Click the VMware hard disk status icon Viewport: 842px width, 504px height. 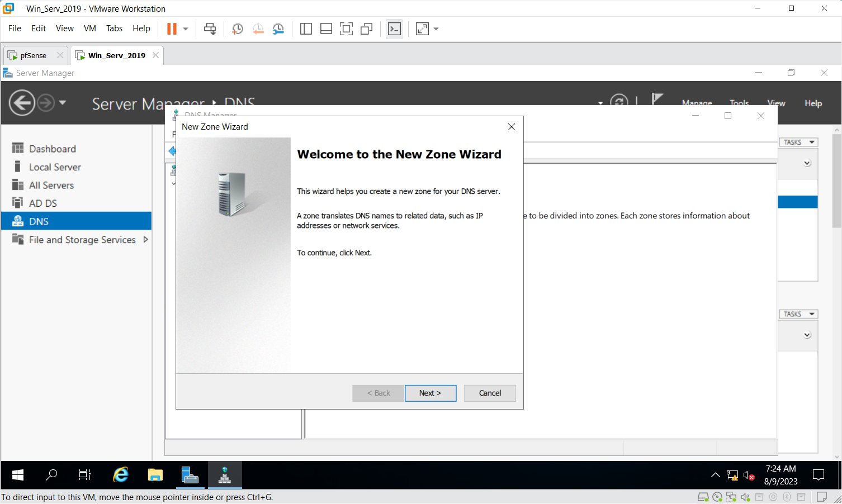703,497
